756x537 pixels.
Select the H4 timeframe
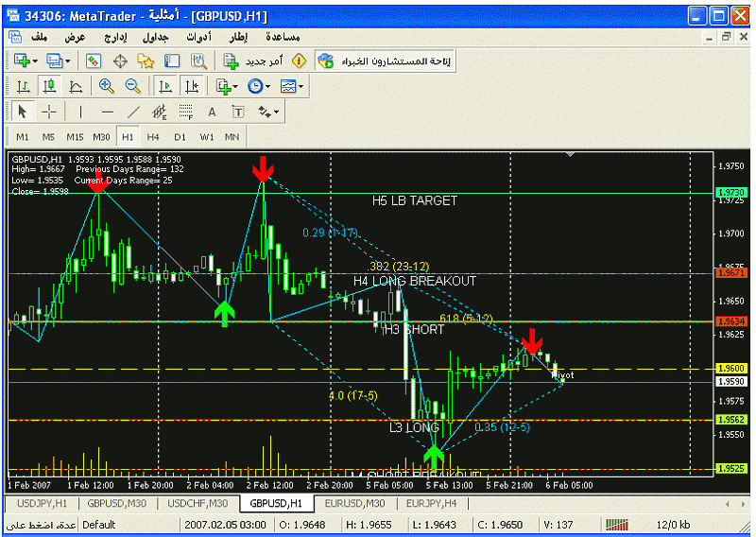coord(153,137)
